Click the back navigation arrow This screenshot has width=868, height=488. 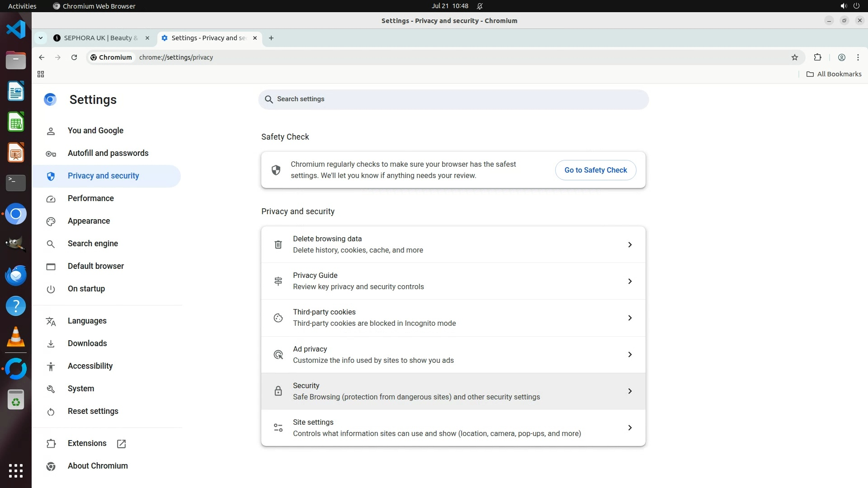point(42,57)
